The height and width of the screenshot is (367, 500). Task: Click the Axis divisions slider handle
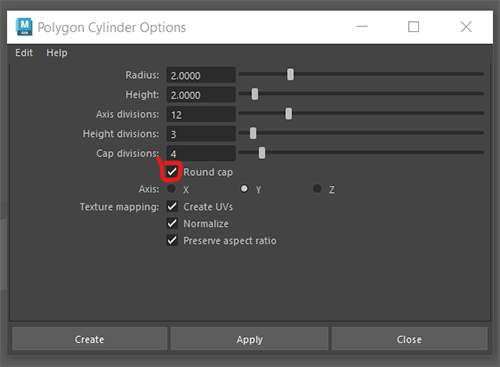point(289,114)
